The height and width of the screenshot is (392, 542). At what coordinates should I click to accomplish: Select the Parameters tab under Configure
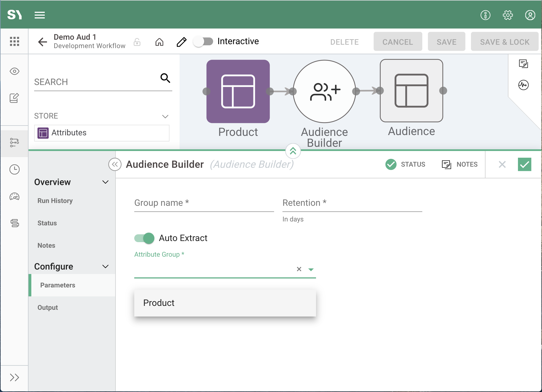58,285
